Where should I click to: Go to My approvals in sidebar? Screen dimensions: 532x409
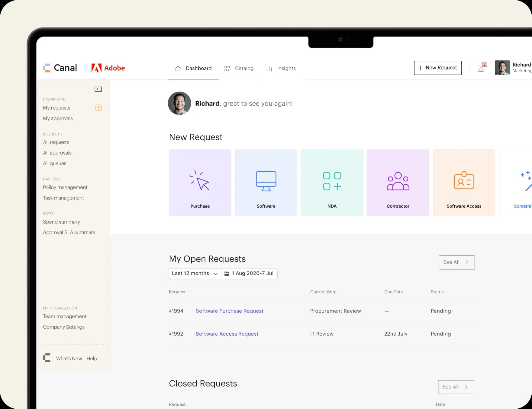[58, 118]
